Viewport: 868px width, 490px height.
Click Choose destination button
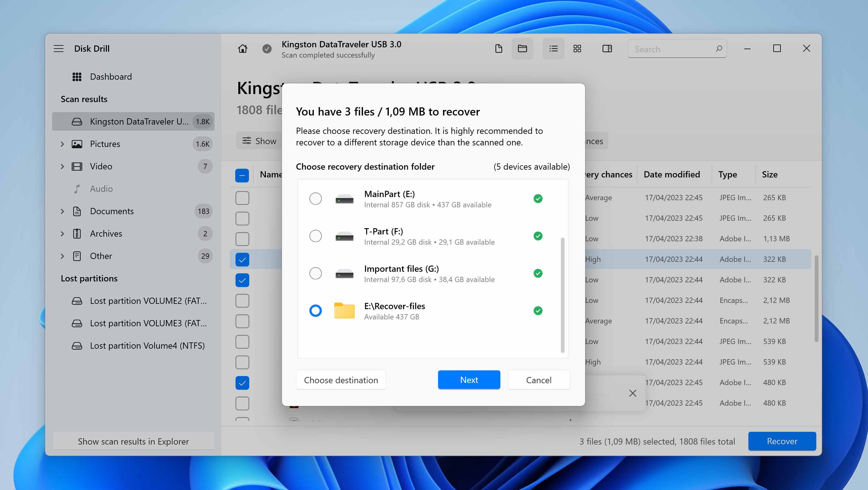coord(341,380)
